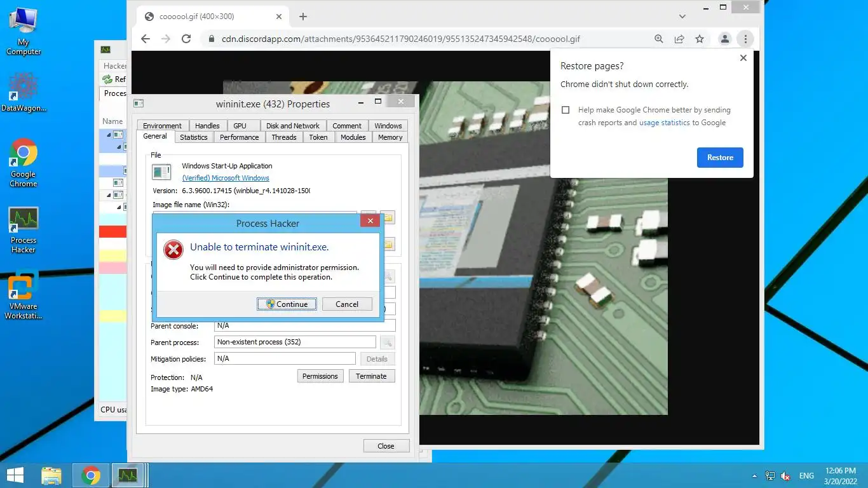Open the Windows tab
This screenshot has height=488, width=868.
pos(388,126)
